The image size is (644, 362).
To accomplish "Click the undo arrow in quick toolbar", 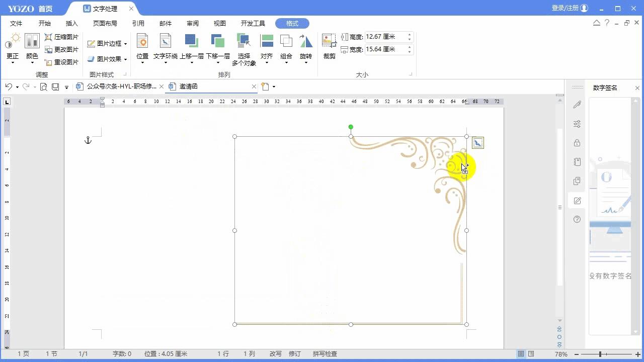I will click(9, 86).
